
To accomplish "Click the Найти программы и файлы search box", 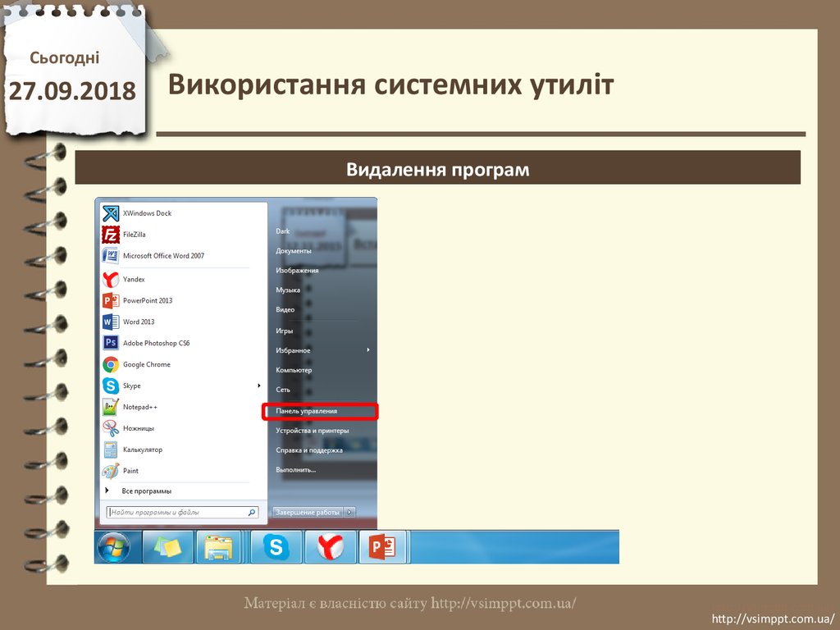I will [x=178, y=512].
